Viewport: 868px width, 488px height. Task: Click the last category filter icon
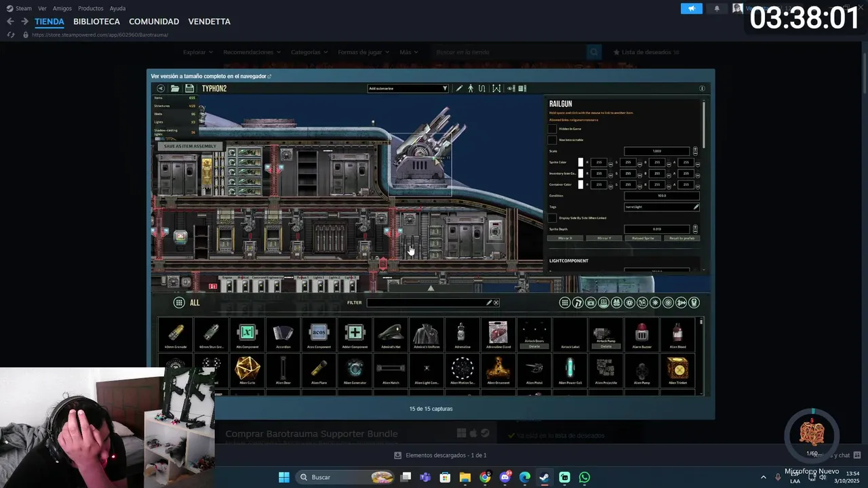click(x=694, y=302)
